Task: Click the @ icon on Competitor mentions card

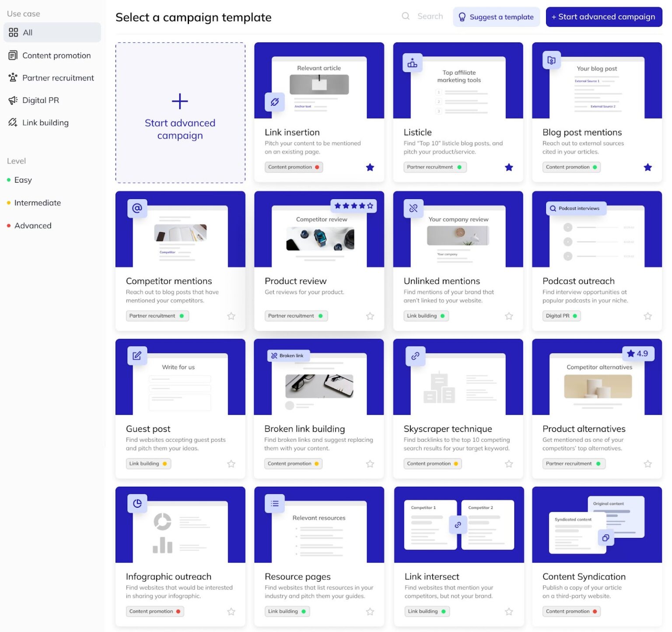Action: pyautogui.click(x=137, y=209)
